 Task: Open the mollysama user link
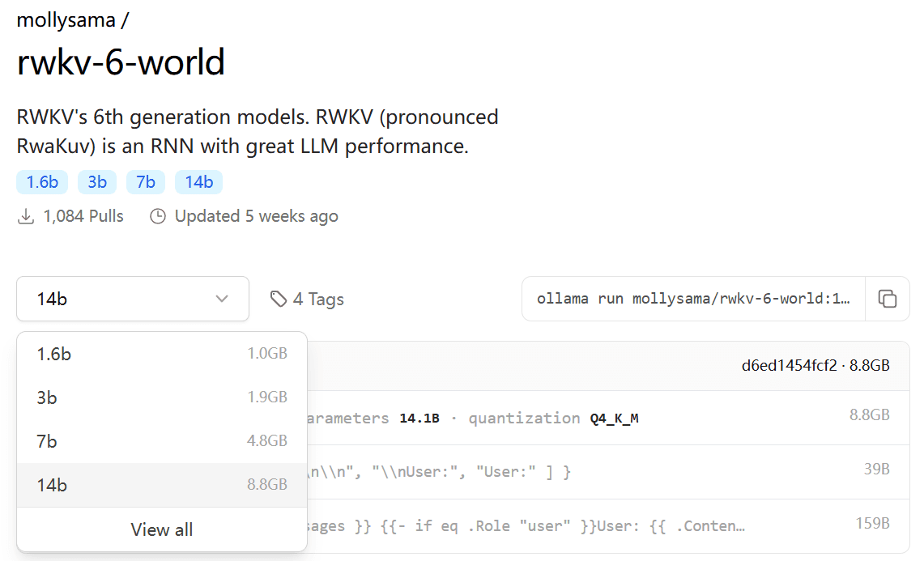pyautogui.click(x=66, y=20)
